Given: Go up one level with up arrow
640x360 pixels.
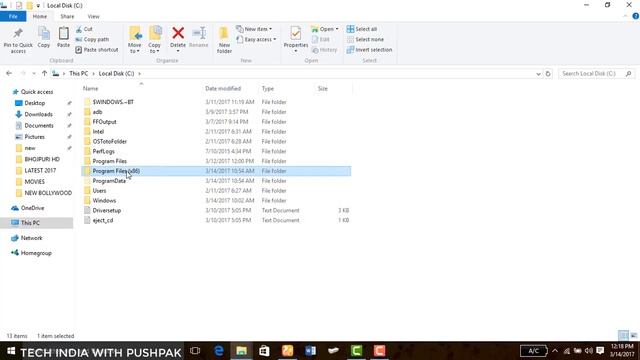Looking at the screenshot, I should click(x=44, y=73).
